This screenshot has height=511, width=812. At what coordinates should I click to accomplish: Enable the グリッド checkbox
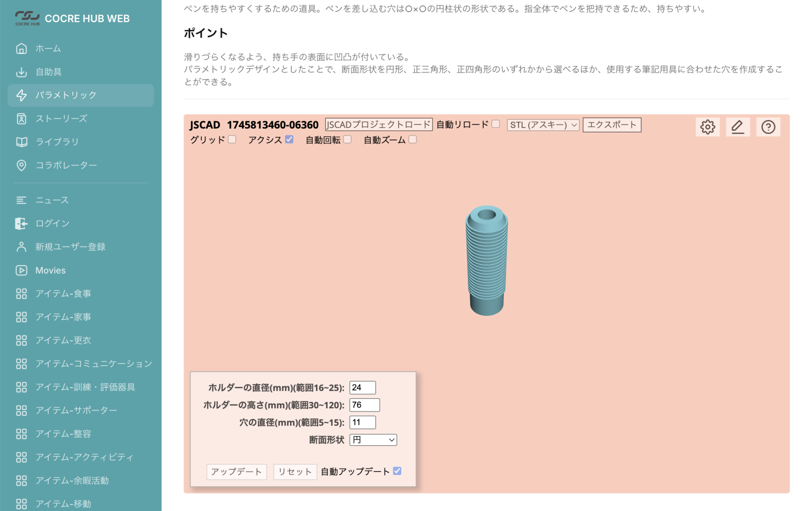pyautogui.click(x=232, y=139)
